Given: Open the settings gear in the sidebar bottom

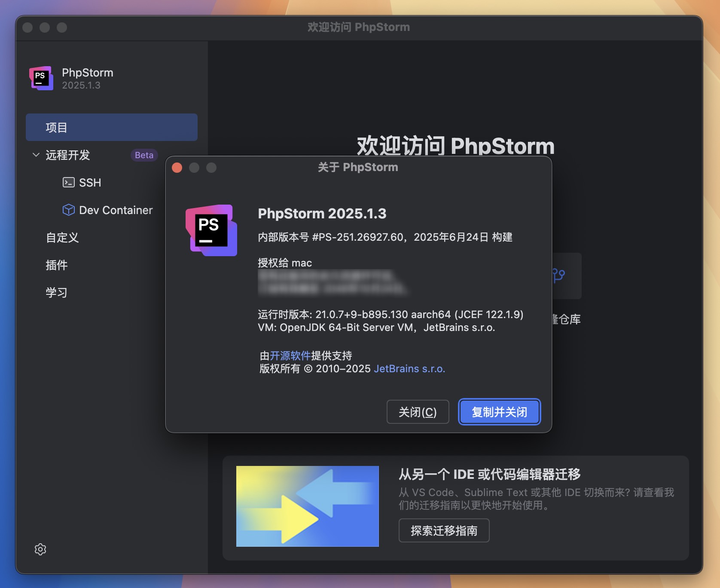Looking at the screenshot, I should pyautogui.click(x=40, y=549).
